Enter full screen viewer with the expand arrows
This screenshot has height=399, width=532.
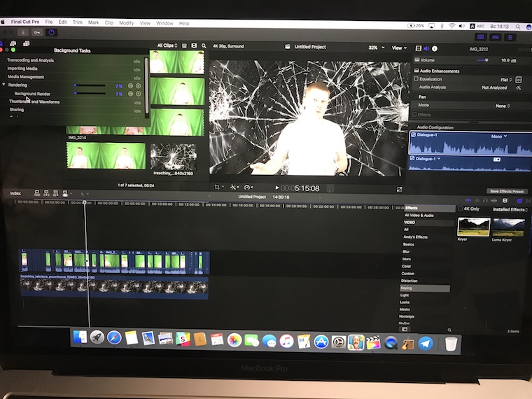coord(399,189)
